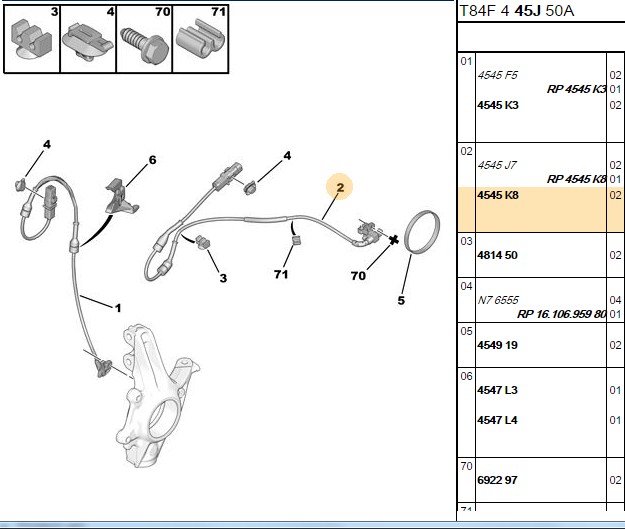Select part number 4547 L4
The height and width of the screenshot is (529, 625).
click(x=497, y=420)
